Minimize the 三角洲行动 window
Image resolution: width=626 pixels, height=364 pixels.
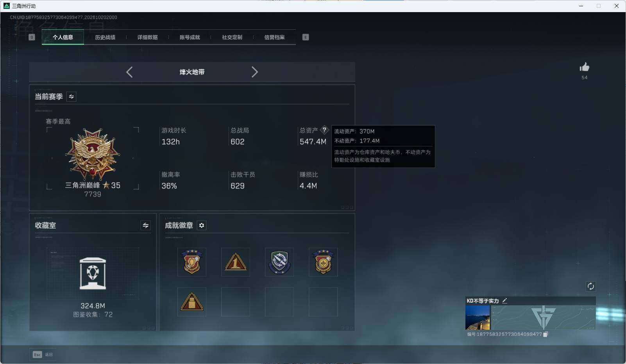click(x=581, y=6)
